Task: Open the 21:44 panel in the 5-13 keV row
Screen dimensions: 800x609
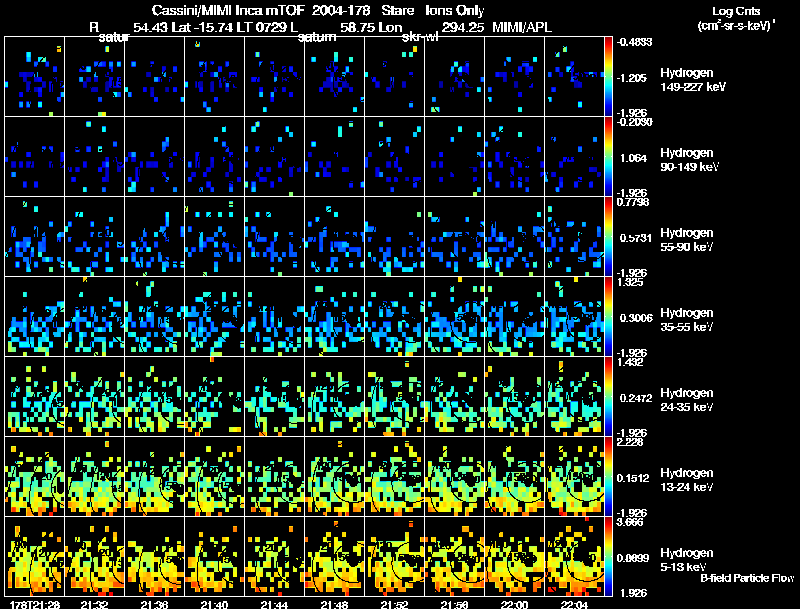Action: tap(274, 557)
